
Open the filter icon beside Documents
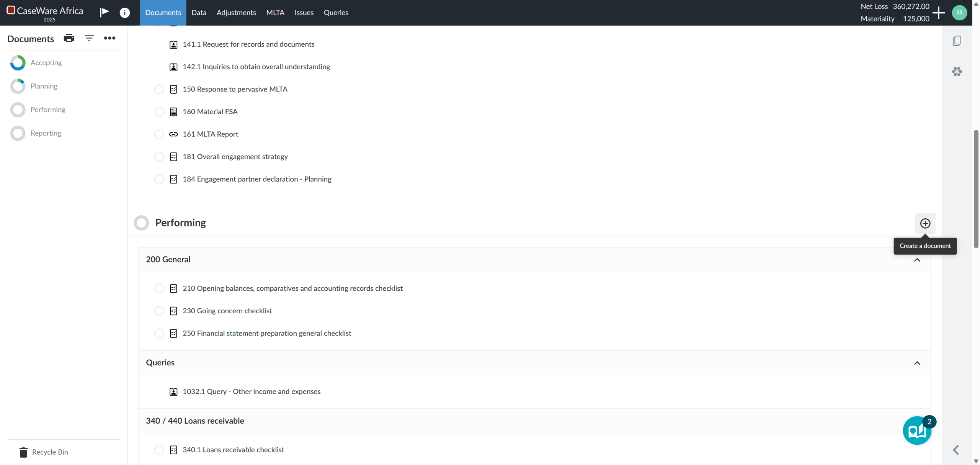(x=89, y=38)
